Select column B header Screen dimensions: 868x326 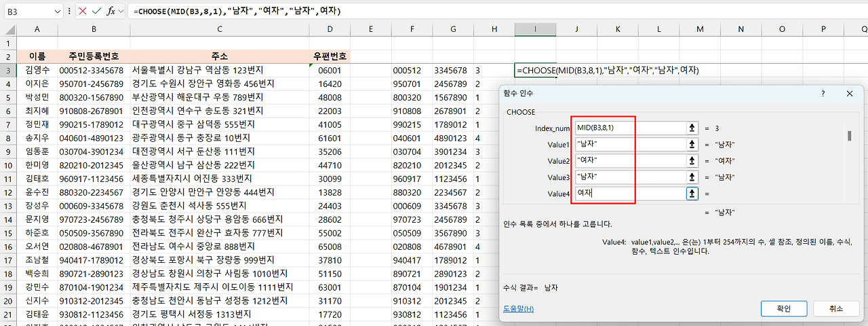coord(93,29)
